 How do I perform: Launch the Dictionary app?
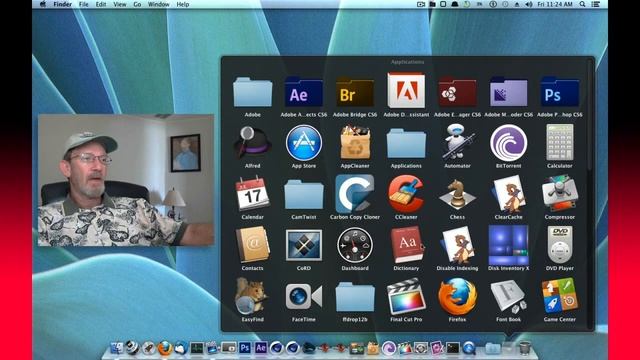coord(406,245)
